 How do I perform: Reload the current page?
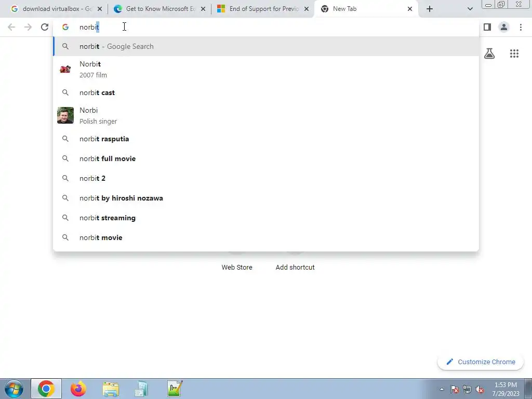click(x=45, y=27)
